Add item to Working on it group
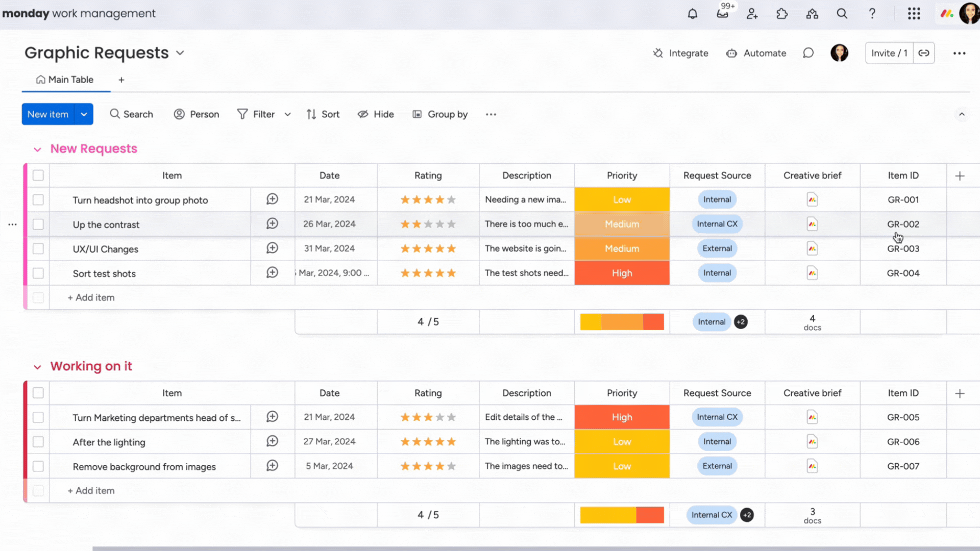The height and width of the screenshot is (551, 980). pyautogui.click(x=91, y=491)
